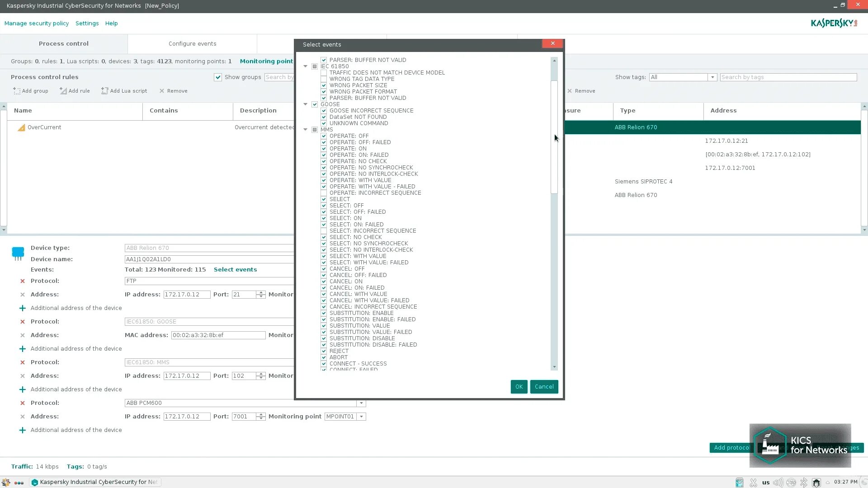
Task: Focus the Search by tags field
Action: coord(788,77)
